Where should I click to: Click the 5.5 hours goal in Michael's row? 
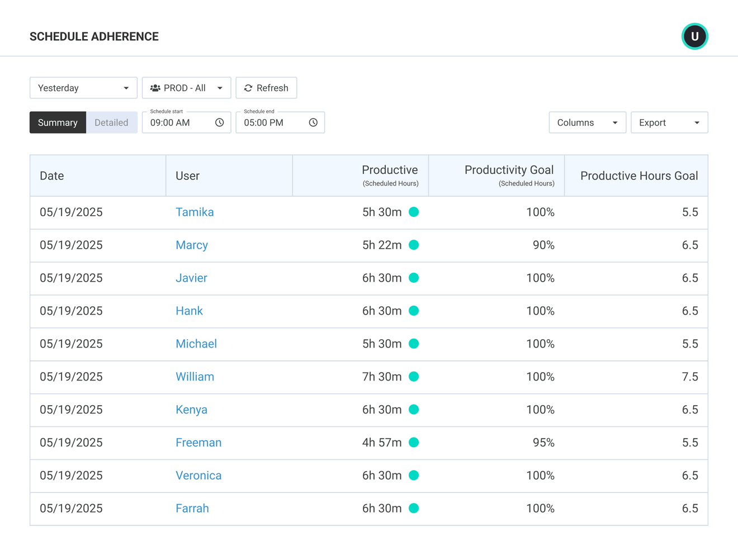pos(690,344)
